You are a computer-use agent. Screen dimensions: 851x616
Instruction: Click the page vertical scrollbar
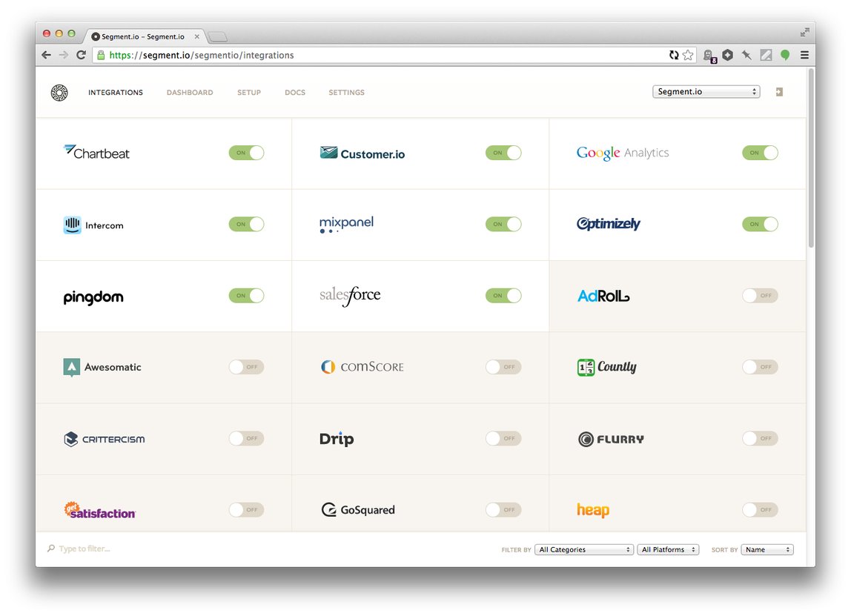click(811, 157)
